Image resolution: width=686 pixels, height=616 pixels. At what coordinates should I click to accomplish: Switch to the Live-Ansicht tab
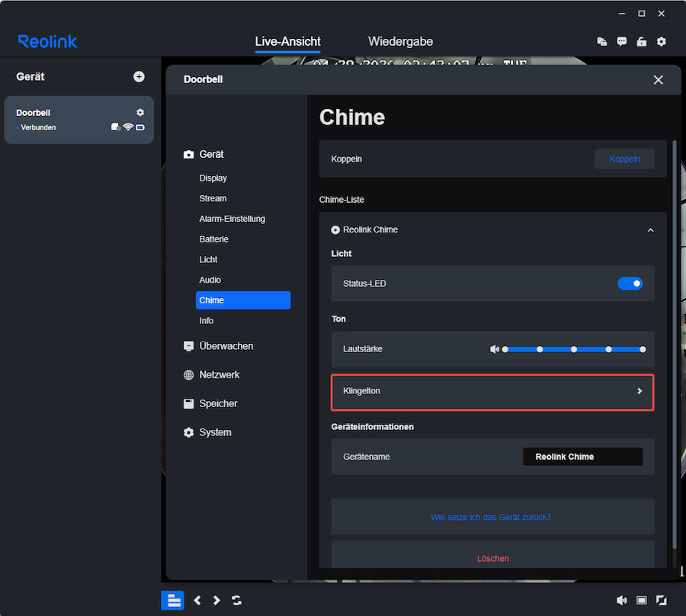pos(287,42)
